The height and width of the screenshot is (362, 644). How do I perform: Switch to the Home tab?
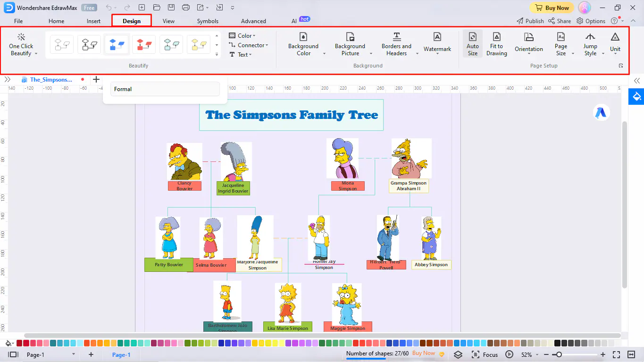[x=57, y=21]
